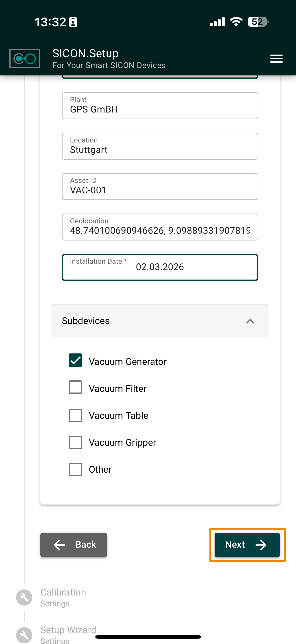Select the Vacuum Gripper checkbox
This screenshot has width=296, height=644.
[x=75, y=443]
